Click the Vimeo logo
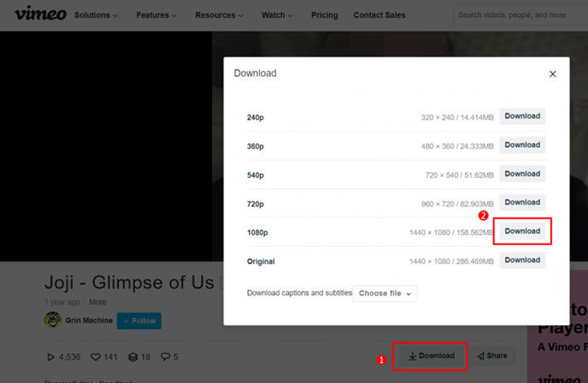 pos(34,14)
